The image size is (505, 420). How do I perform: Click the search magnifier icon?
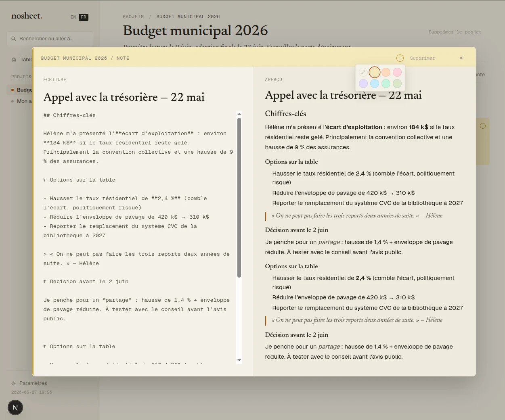click(14, 39)
